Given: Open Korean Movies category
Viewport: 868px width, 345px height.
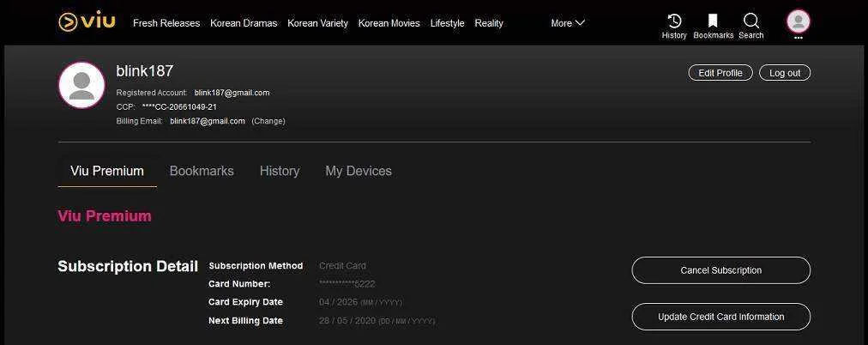Looking at the screenshot, I should [x=389, y=23].
